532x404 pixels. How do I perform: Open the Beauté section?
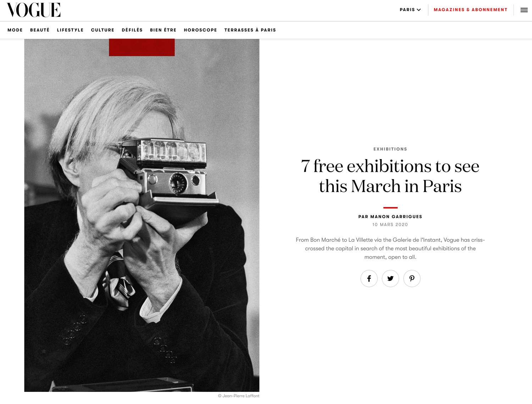coord(40,30)
